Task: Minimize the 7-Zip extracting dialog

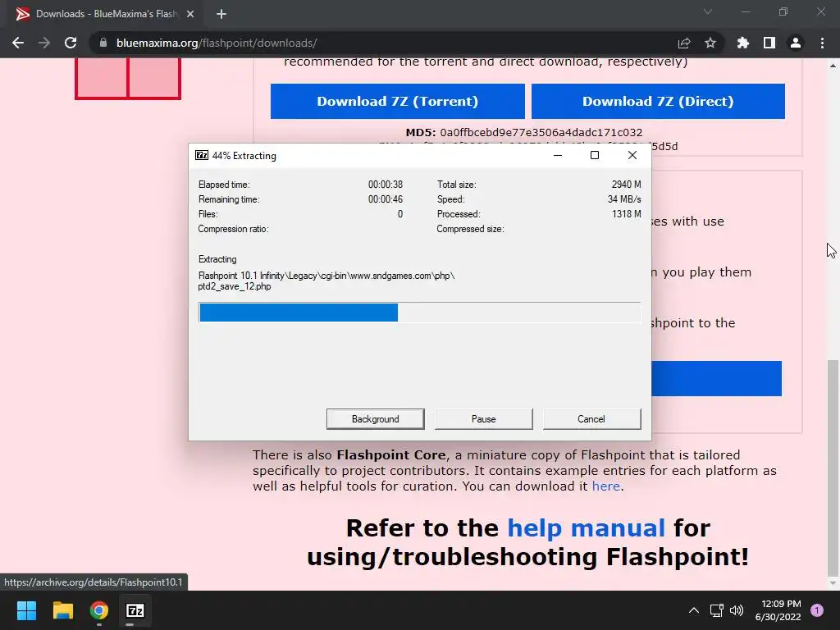Action: point(558,155)
